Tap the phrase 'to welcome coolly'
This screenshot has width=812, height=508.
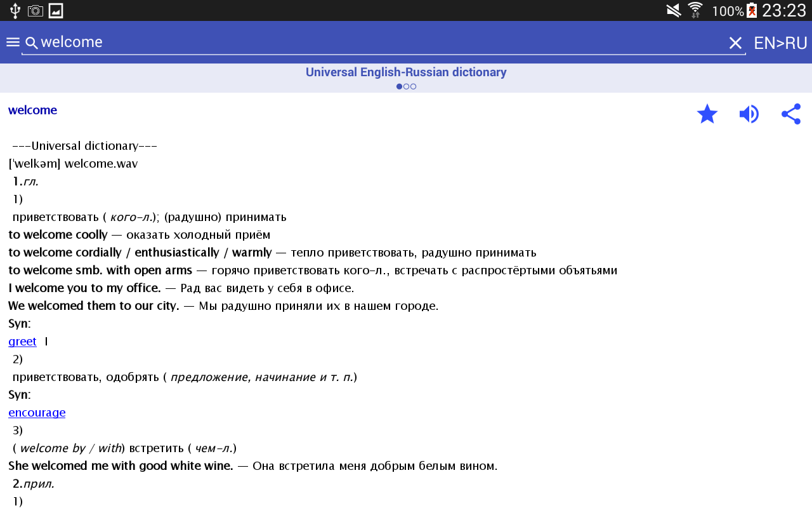point(58,235)
